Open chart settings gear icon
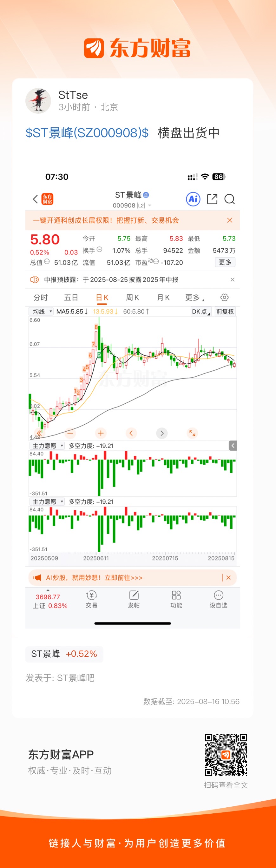Image resolution: width=276 pixels, height=868 pixels. coord(225,297)
